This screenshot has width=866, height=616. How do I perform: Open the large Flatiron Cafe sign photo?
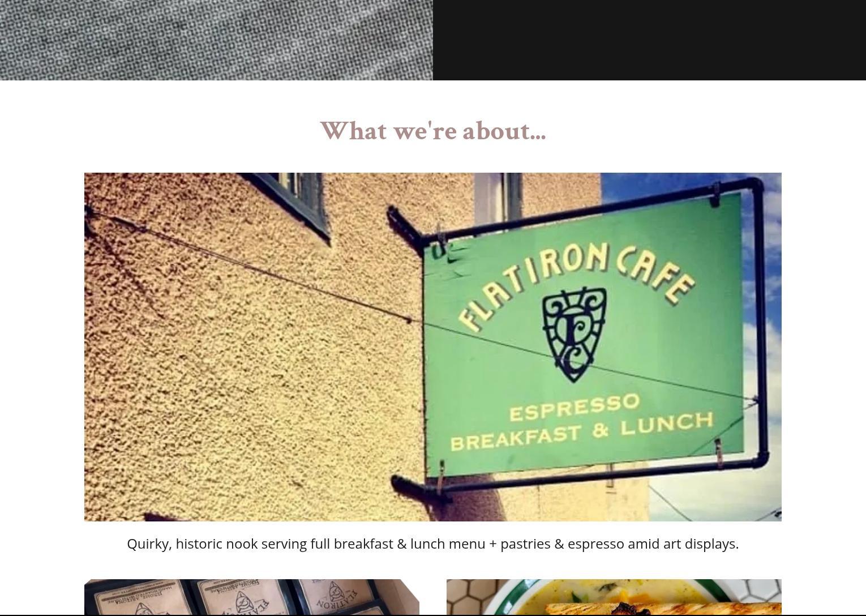[x=433, y=347]
